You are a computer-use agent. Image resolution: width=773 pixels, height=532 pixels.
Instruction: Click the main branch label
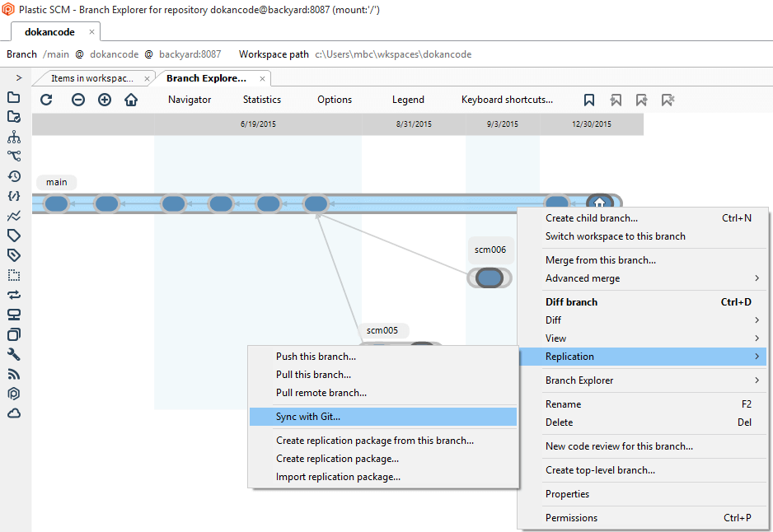tap(56, 182)
